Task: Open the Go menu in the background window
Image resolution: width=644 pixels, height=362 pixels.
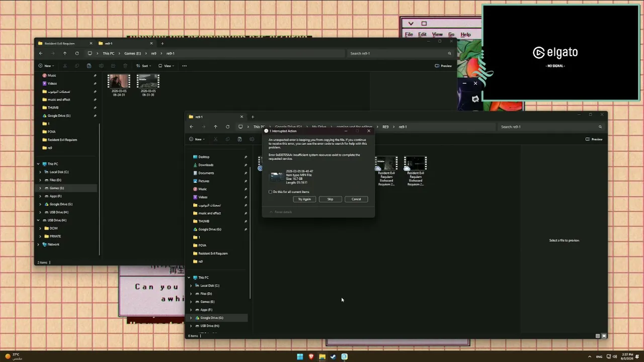Action: pos(451,35)
